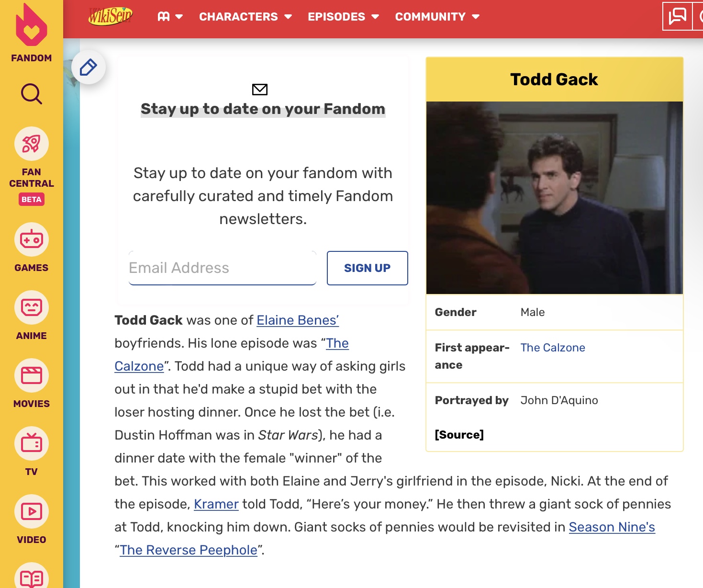703x588 pixels.
Task: Click the WikiSein wiki logo
Action: tap(111, 16)
